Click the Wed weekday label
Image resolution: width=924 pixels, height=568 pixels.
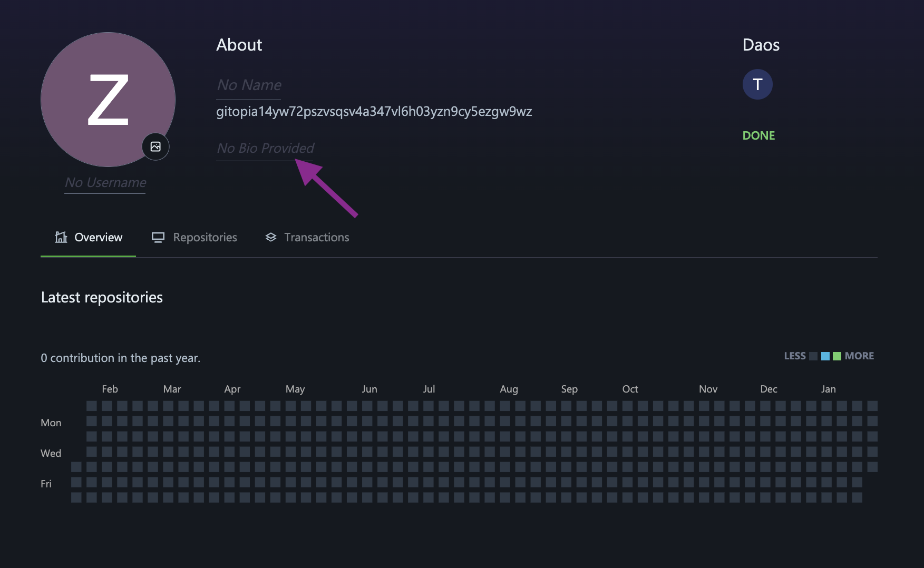[x=51, y=453]
